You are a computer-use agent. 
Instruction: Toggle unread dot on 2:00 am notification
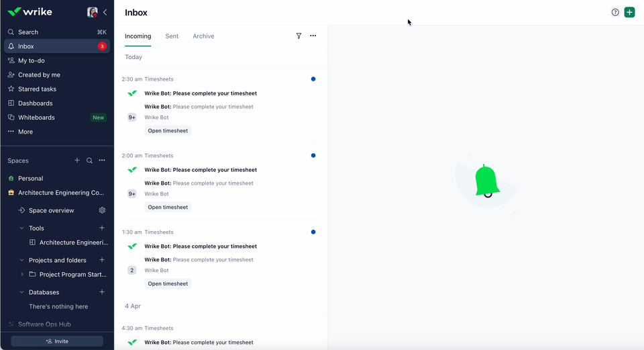coord(313,155)
